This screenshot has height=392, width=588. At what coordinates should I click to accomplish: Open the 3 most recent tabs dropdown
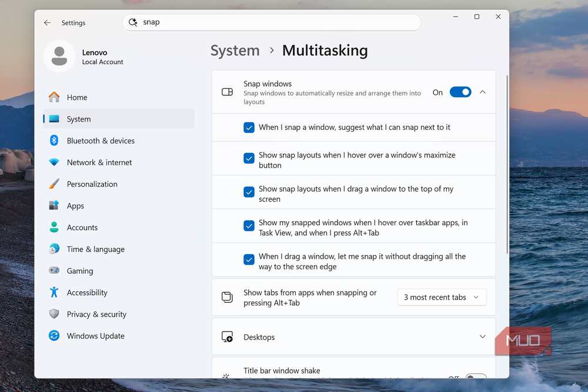point(442,297)
